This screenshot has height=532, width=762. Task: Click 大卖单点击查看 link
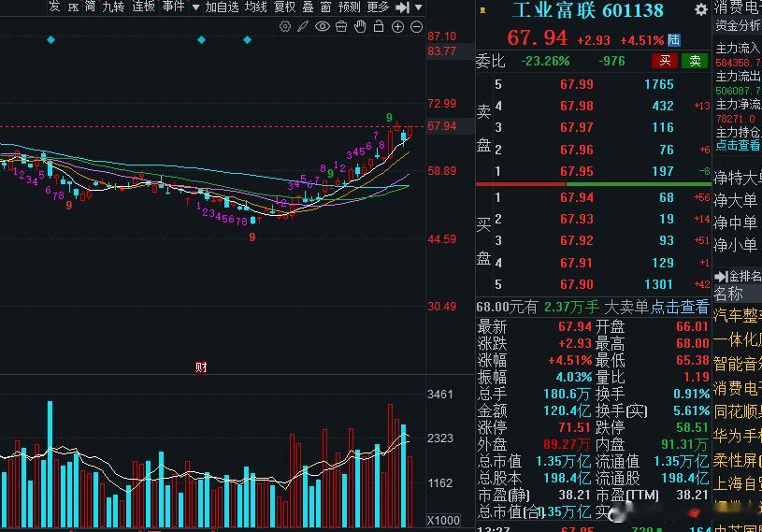click(x=656, y=307)
